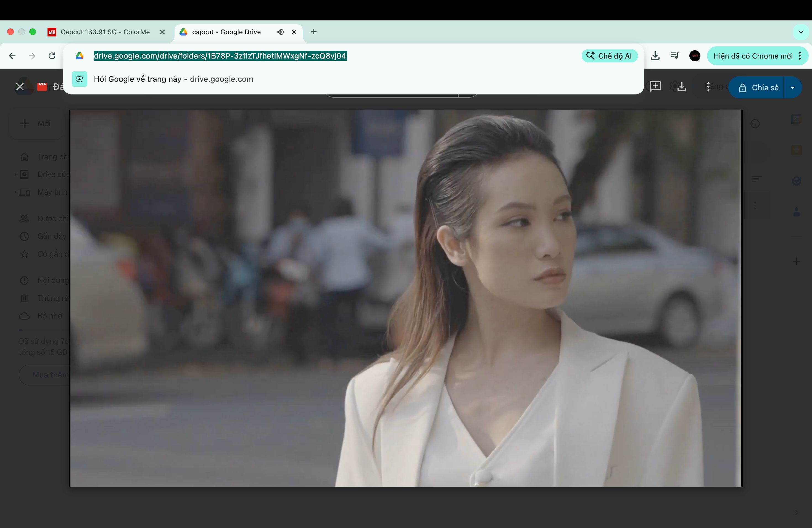Open Gần đây recent files

pyautogui.click(x=44, y=236)
